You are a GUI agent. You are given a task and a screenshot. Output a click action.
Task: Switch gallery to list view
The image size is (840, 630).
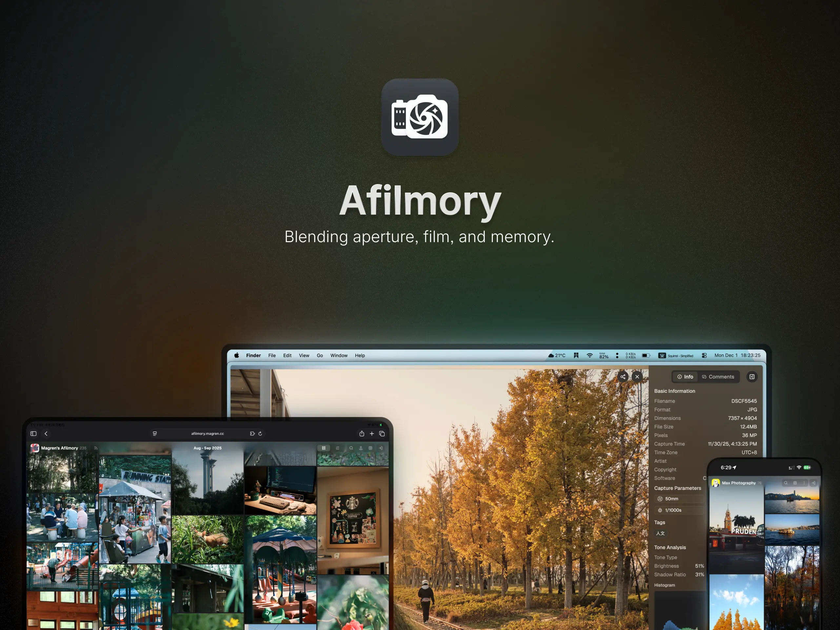coord(337,448)
